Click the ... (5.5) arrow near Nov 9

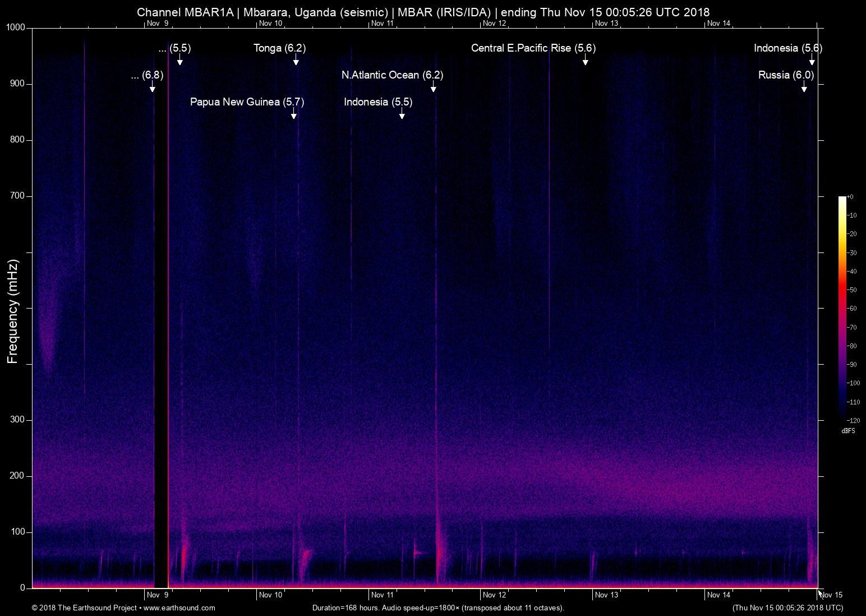(179, 61)
